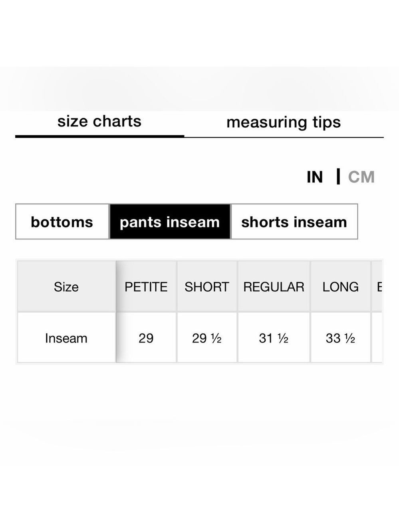The image size is (399, 532).
Task: Click the Inseam row label
Action: click(66, 338)
